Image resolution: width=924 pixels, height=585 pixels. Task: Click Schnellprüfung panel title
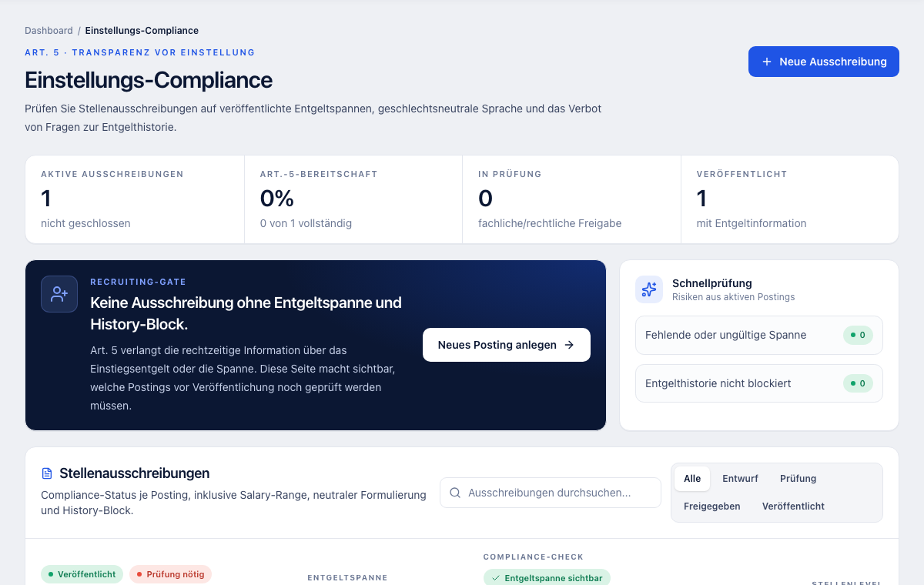coord(712,283)
